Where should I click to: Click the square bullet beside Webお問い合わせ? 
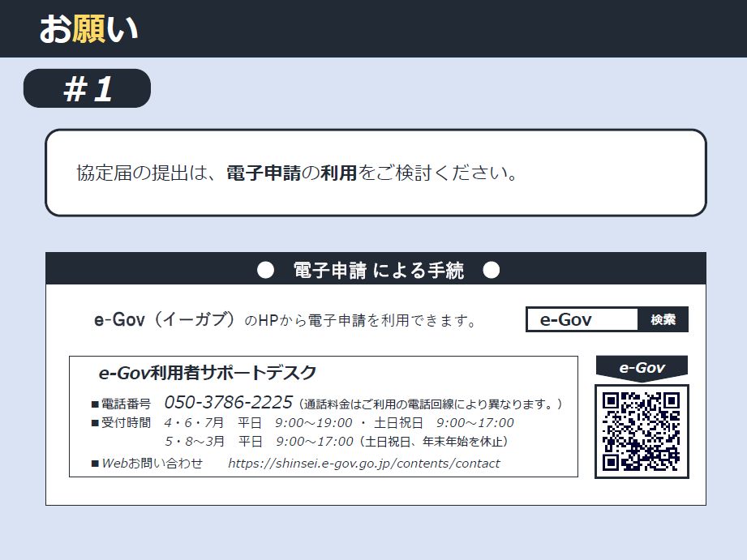pyautogui.click(x=95, y=464)
